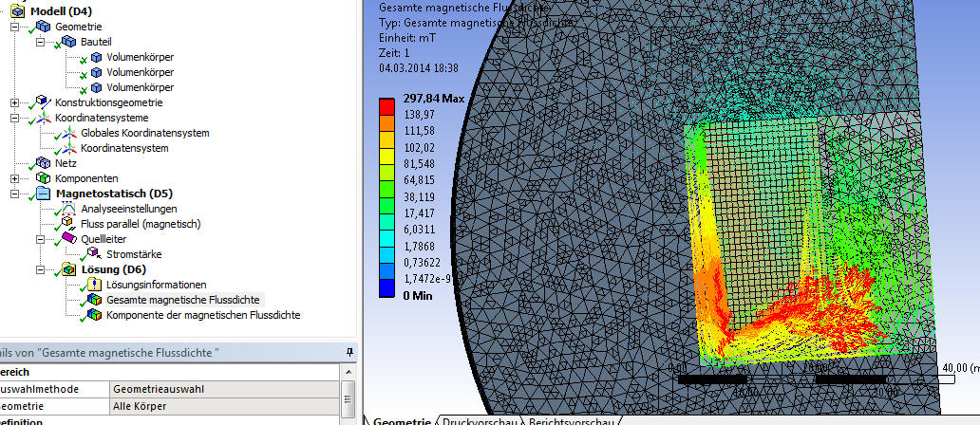
Task: Select the Lösungsinformationen tree label
Action: (157, 285)
